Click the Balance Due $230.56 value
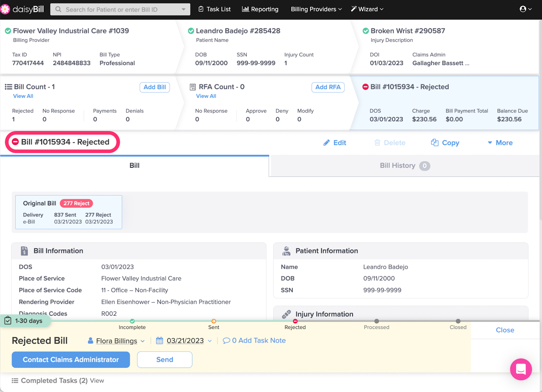This screenshot has height=392, width=542. tap(509, 119)
